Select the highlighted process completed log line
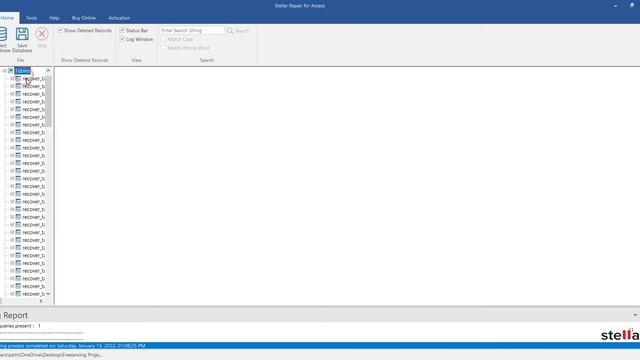Screen dimensions: 640x360 pyautogui.click(x=320, y=346)
